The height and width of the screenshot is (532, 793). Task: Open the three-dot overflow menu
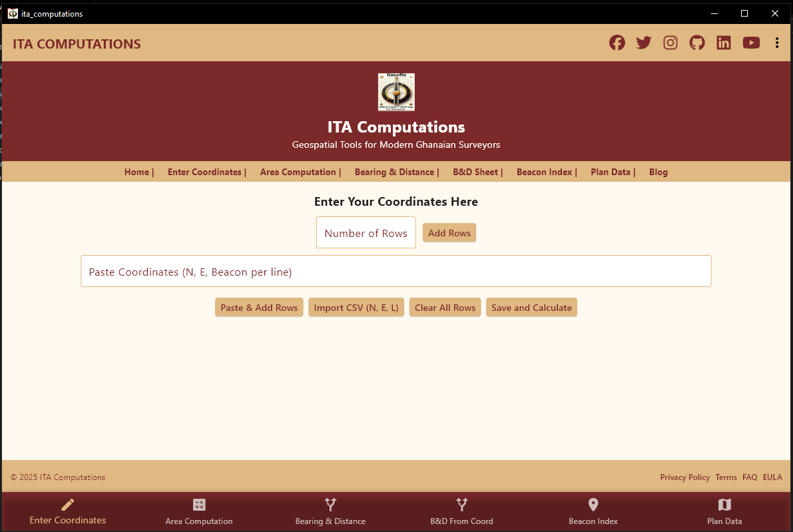click(x=777, y=43)
